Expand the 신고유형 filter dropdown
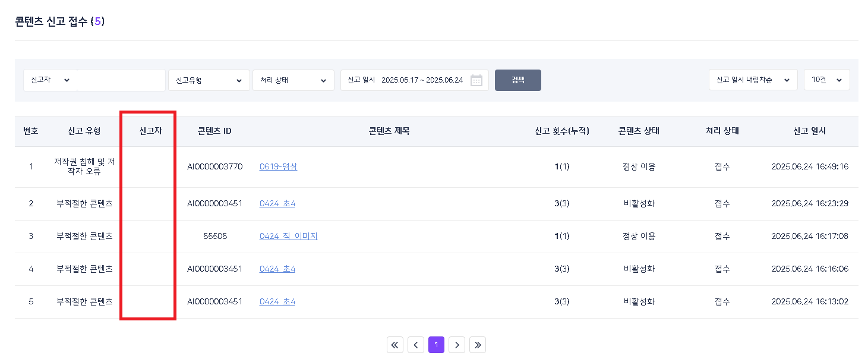This screenshot has width=868, height=362. 209,80
